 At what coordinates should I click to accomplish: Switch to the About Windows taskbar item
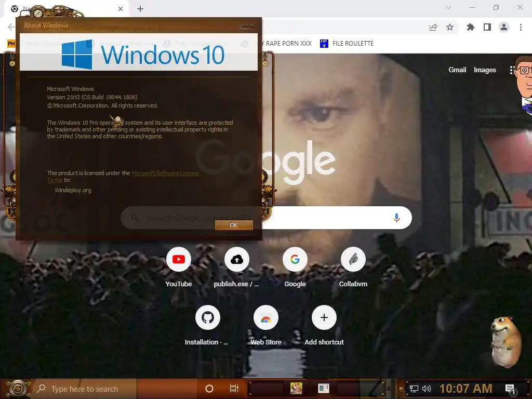pyautogui.click(x=323, y=389)
